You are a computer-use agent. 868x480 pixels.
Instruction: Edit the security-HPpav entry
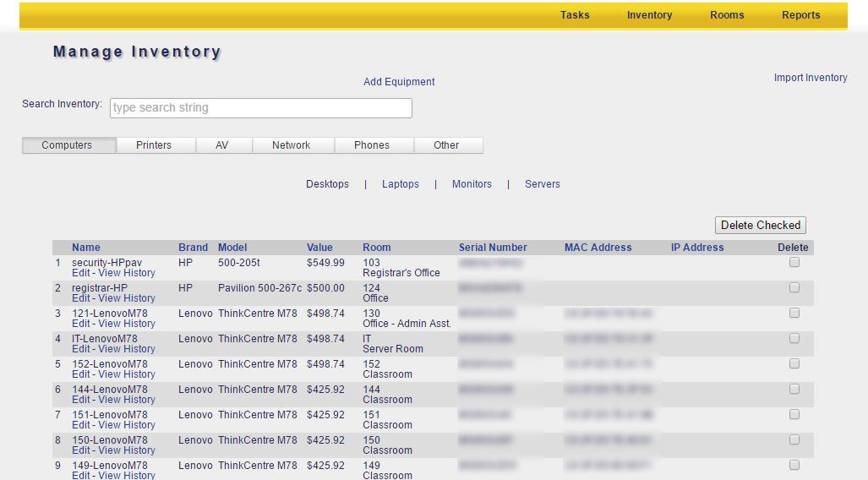click(x=80, y=273)
